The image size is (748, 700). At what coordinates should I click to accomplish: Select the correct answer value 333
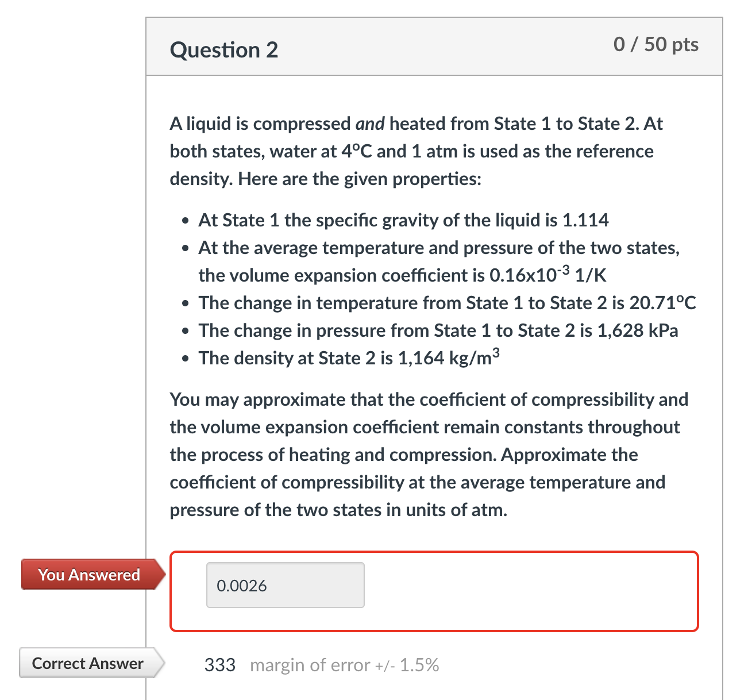coord(221,664)
